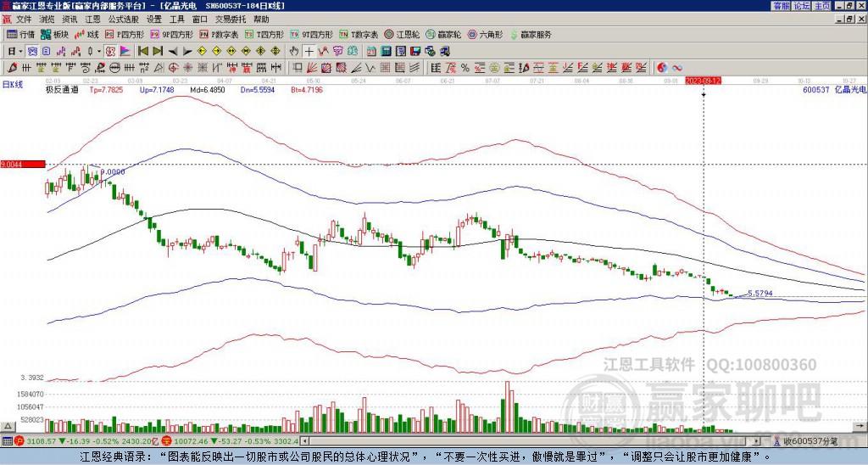Open 赢家服务 services
Viewport: 868px width, 465px height.
pyautogui.click(x=531, y=34)
